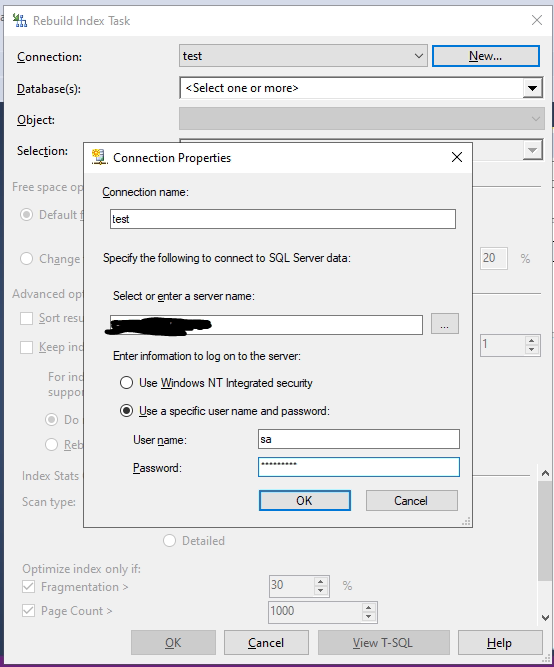Screen dimensions: 554x667
Task: Toggle the Sort results checkbox
Action: point(26,319)
